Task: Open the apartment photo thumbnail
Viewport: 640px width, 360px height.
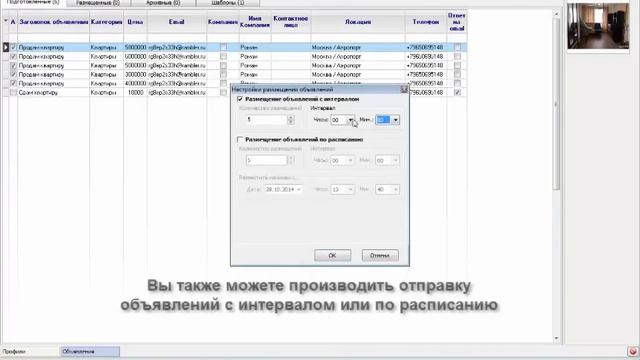Action: pos(598,26)
